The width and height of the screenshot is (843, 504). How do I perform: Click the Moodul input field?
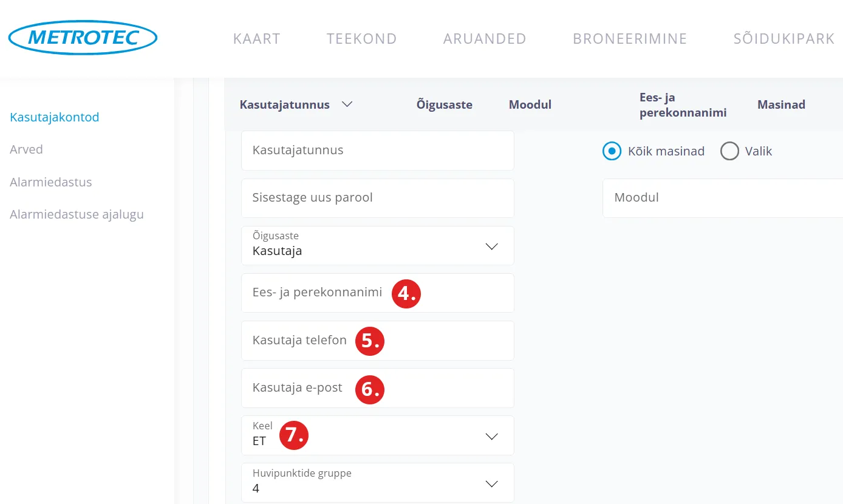point(722,198)
